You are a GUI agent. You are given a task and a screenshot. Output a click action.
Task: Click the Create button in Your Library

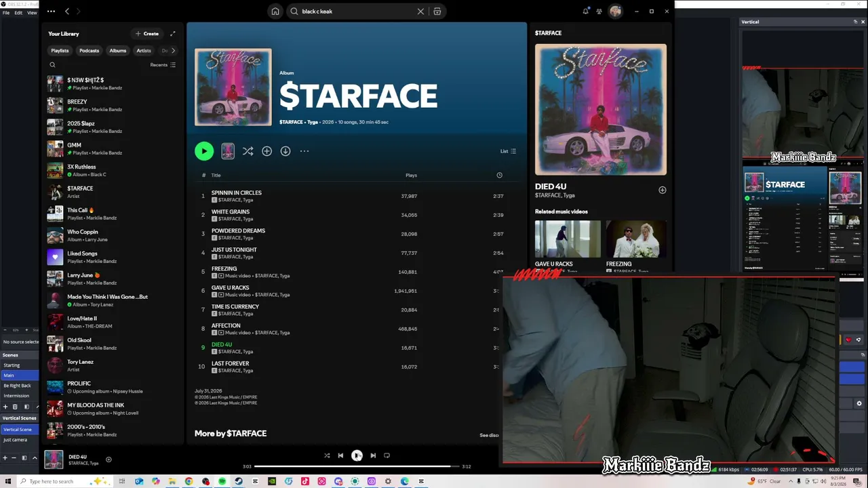coord(147,33)
